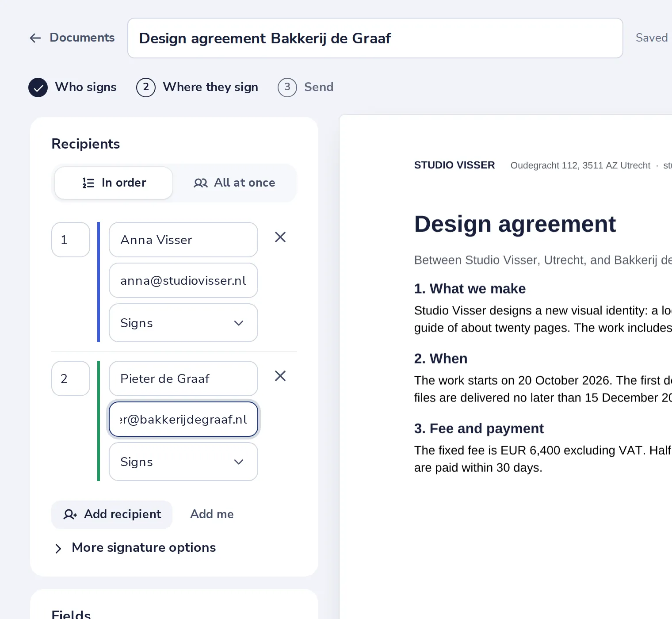Click the Design agreement heading in preview
Viewport: 672px width, 619px height.
tap(515, 224)
